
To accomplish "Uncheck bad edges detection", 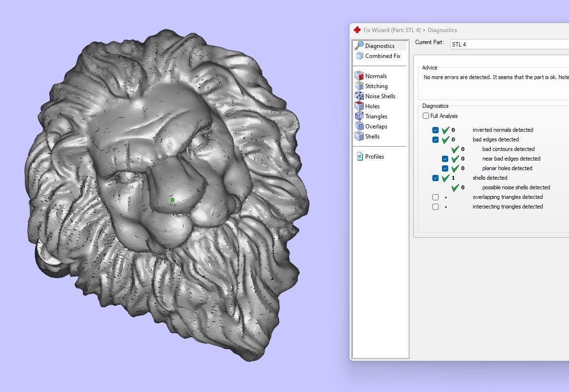I will coord(435,139).
